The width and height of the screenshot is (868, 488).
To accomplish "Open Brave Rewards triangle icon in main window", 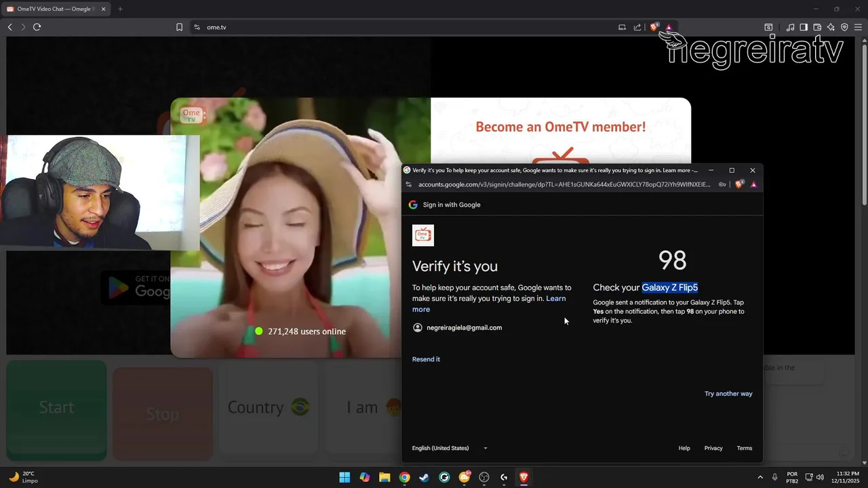I will [669, 27].
